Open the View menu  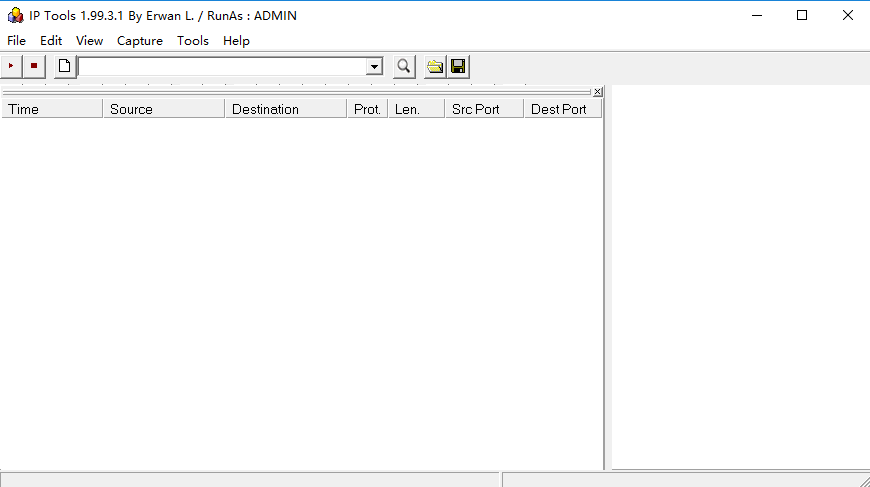click(x=89, y=41)
